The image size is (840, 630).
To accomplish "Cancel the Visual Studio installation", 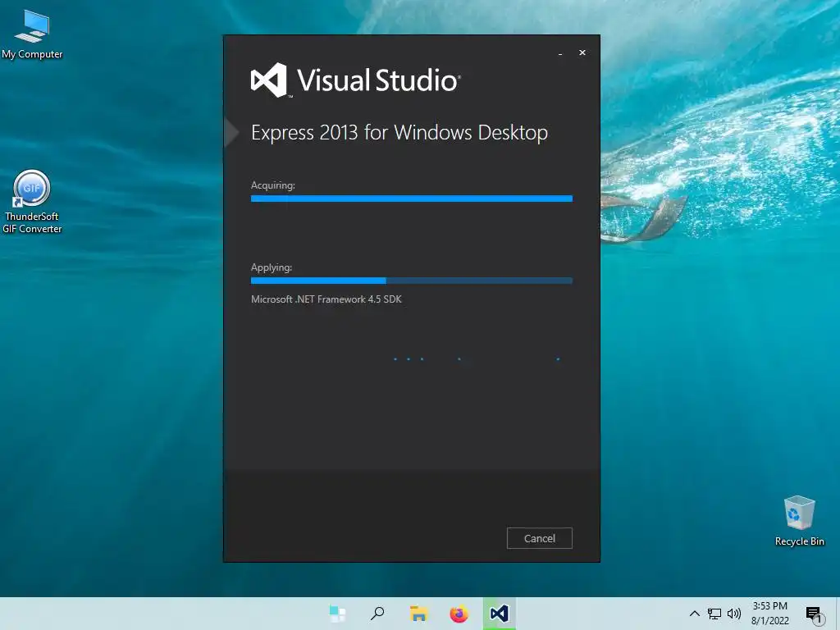I will (x=540, y=538).
